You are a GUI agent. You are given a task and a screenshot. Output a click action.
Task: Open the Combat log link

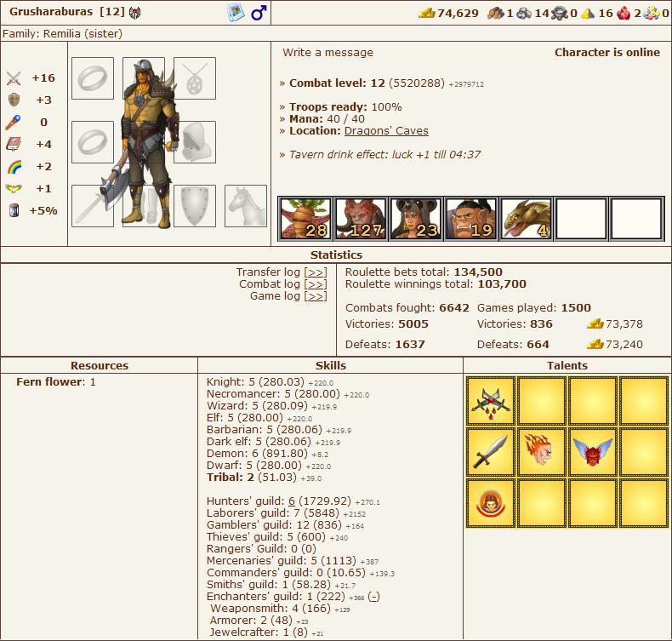[316, 284]
